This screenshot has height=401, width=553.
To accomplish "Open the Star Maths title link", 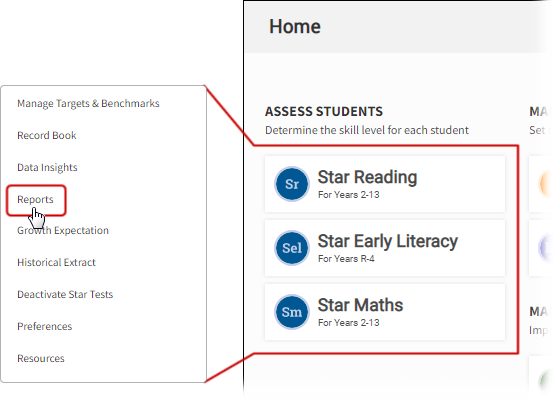I will click(360, 305).
